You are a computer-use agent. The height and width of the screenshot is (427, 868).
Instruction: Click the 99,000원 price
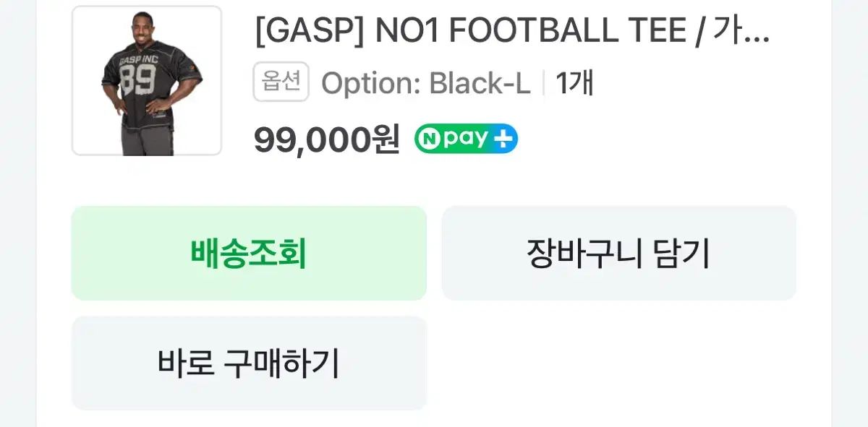pyautogui.click(x=326, y=139)
